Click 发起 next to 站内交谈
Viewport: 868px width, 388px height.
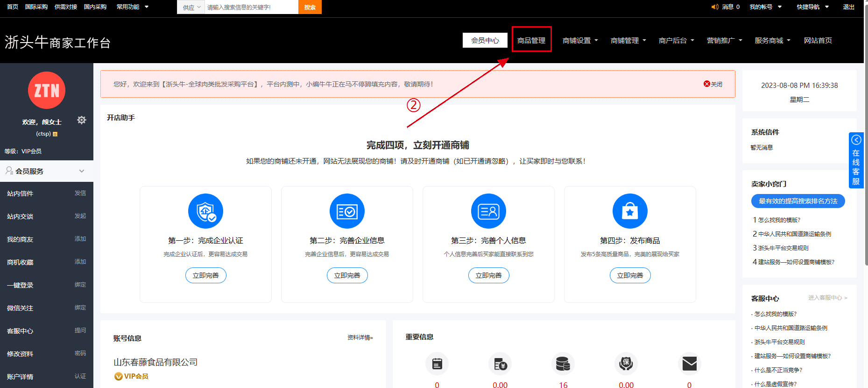(x=80, y=216)
